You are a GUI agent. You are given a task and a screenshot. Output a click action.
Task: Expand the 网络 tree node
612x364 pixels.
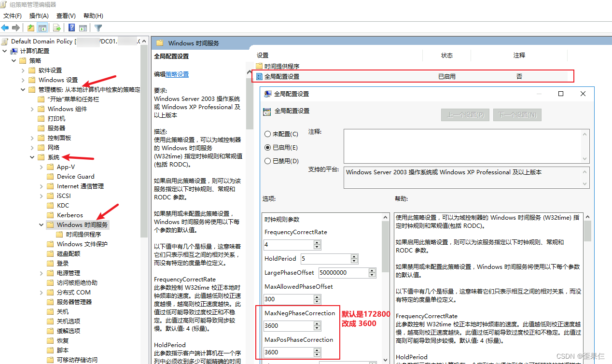(x=32, y=148)
